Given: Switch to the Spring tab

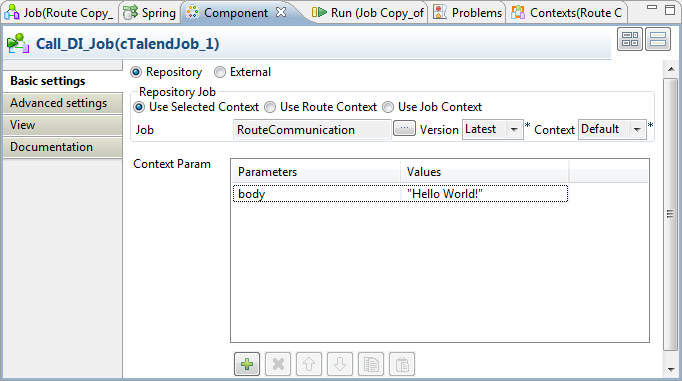Looking at the screenshot, I should pyautogui.click(x=150, y=13).
